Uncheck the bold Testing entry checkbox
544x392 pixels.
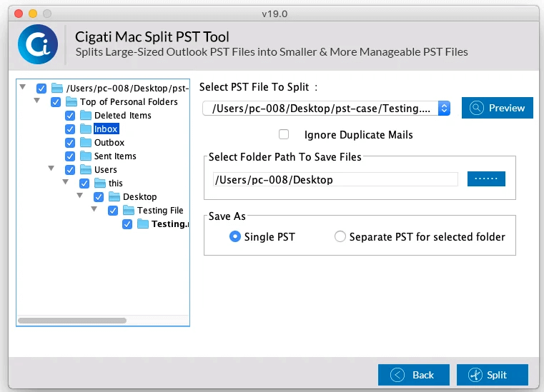pyautogui.click(x=127, y=224)
